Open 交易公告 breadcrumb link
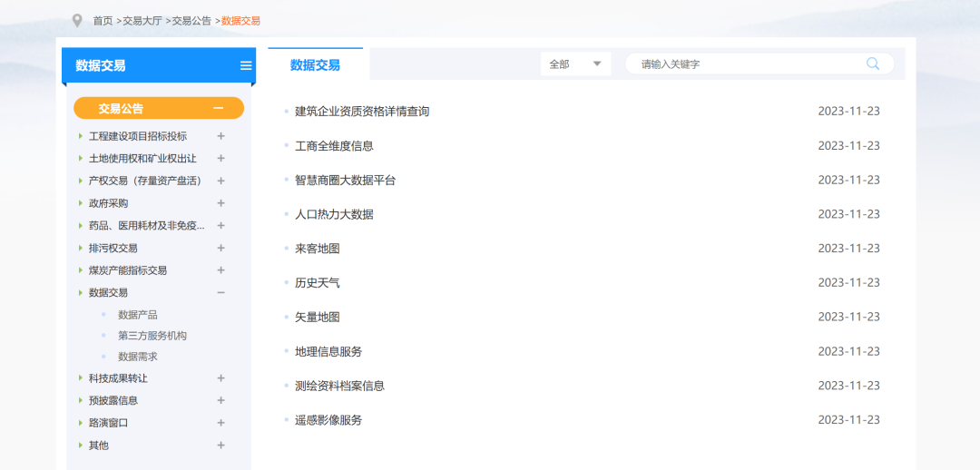980x470 pixels. point(191,21)
